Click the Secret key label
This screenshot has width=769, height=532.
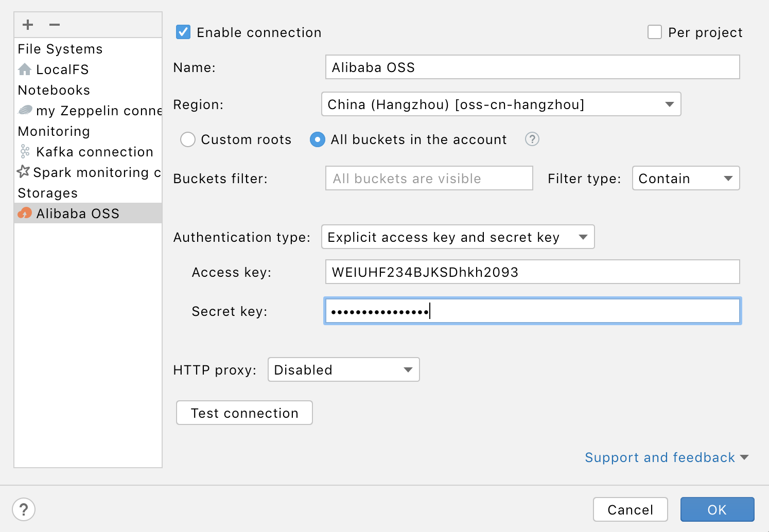pos(230,311)
